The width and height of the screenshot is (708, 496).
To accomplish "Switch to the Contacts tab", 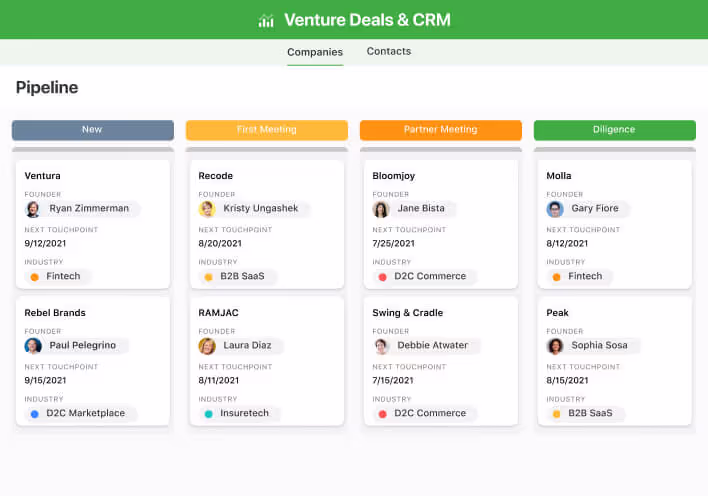I will [x=388, y=52].
